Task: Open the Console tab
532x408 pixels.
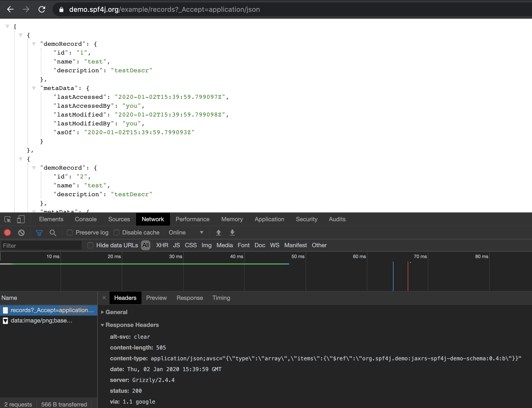Action: (86, 219)
